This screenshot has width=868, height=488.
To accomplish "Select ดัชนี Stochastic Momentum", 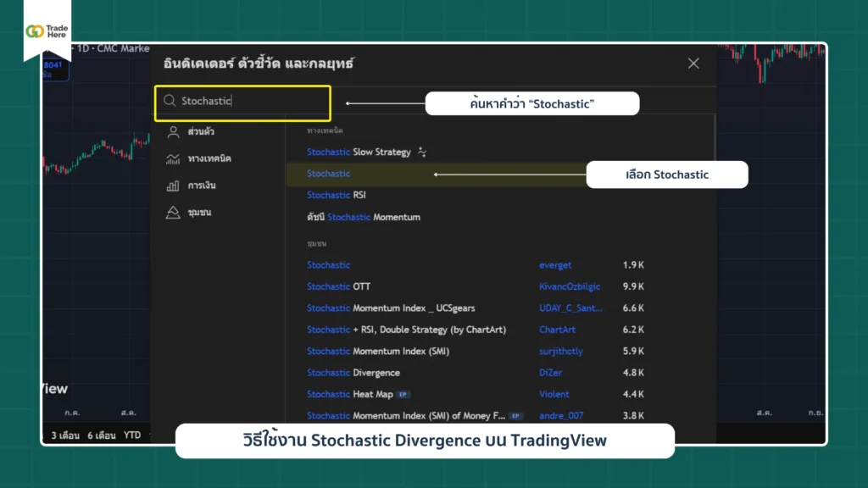I will point(364,217).
